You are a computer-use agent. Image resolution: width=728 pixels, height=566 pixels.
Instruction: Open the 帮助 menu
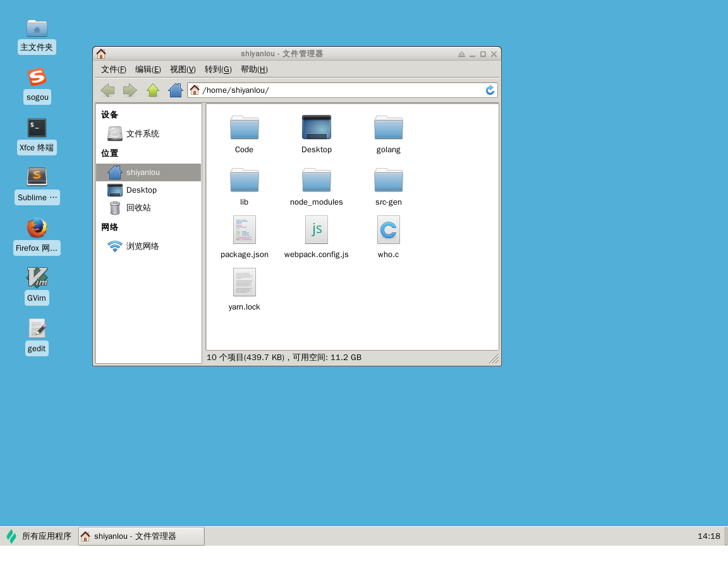point(253,69)
